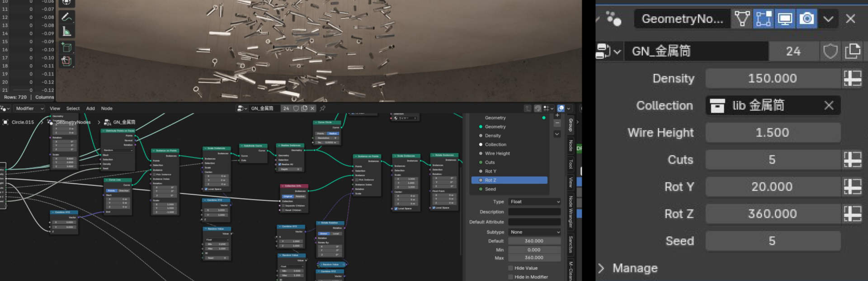Screen dimensions: 868x281
Task: Expand the Manage section
Action: point(601,268)
